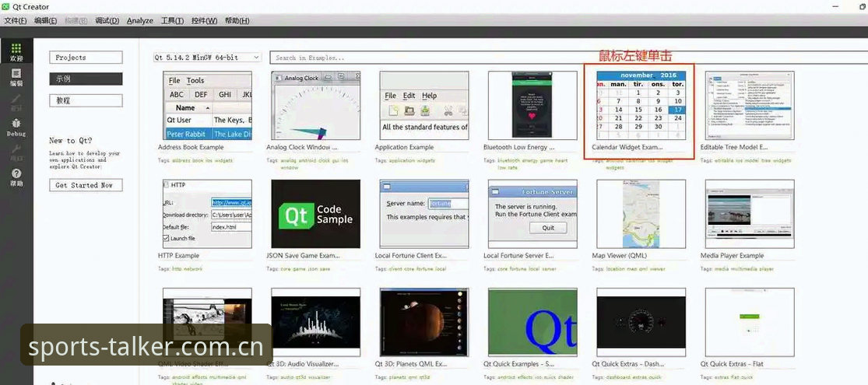Open the Local Fortune Server thumbnail
Image resolution: width=868 pixels, height=385 pixels.
coord(532,214)
